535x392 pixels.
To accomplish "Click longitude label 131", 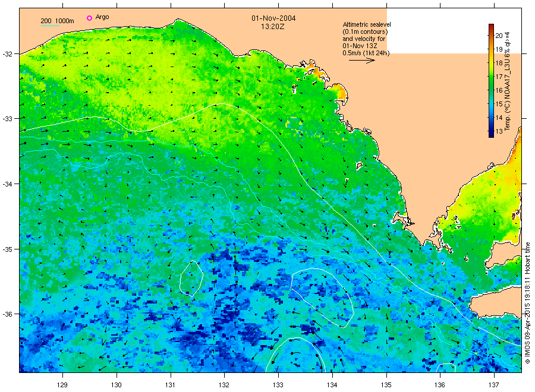I will [170, 385].
